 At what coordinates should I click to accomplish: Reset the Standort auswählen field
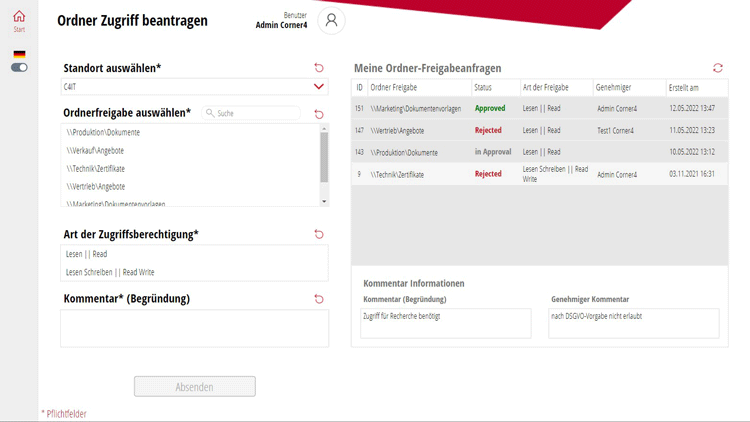click(319, 68)
